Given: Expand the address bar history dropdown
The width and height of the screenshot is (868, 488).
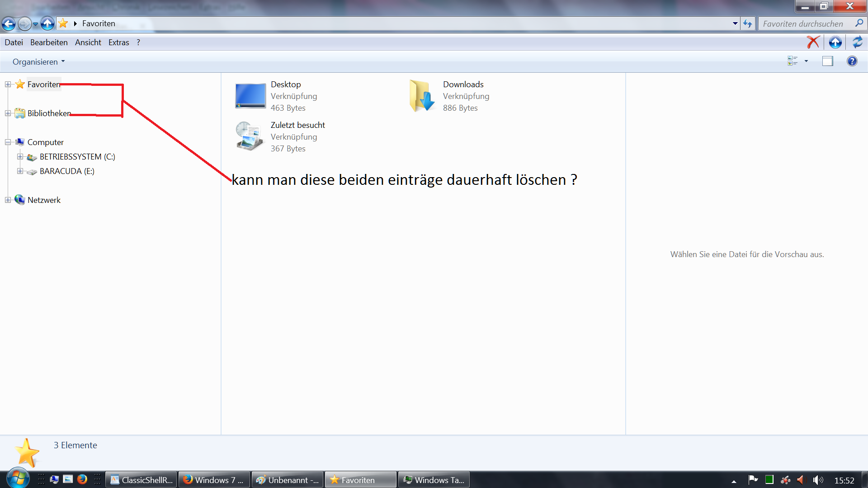Looking at the screenshot, I should click(735, 23).
